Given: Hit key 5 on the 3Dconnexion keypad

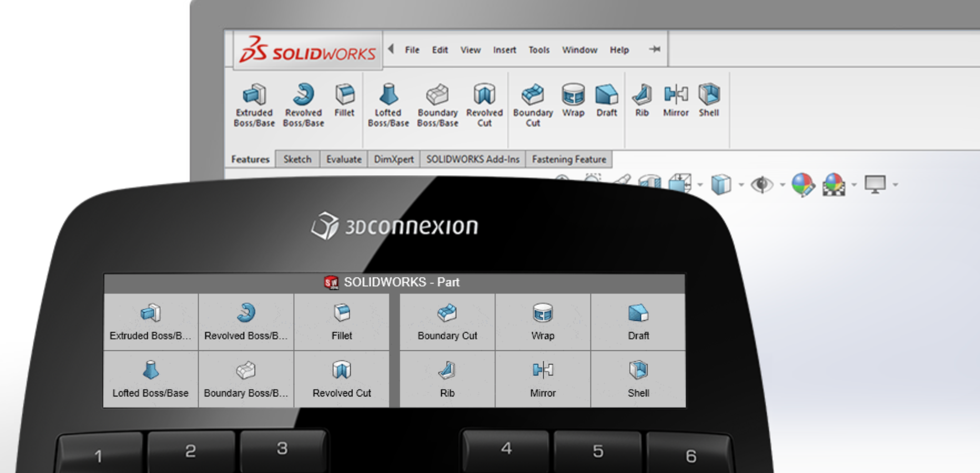Looking at the screenshot, I should point(598,451).
